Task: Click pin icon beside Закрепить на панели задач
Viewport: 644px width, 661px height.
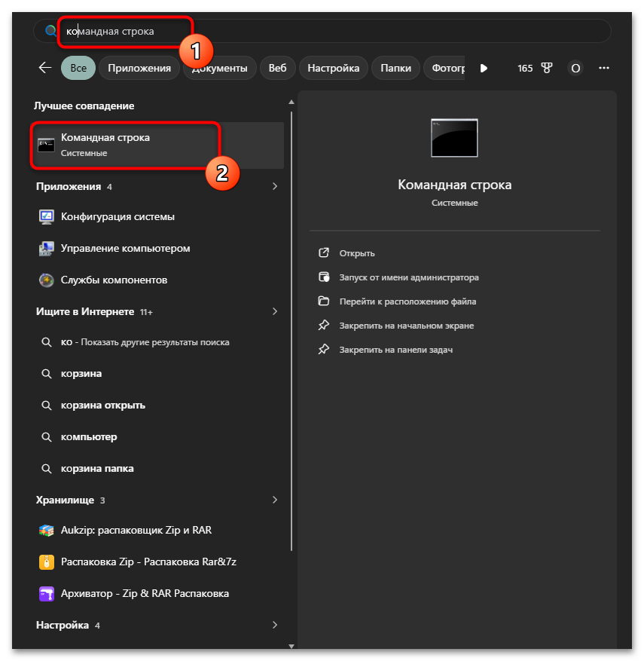Action: tap(323, 349)
